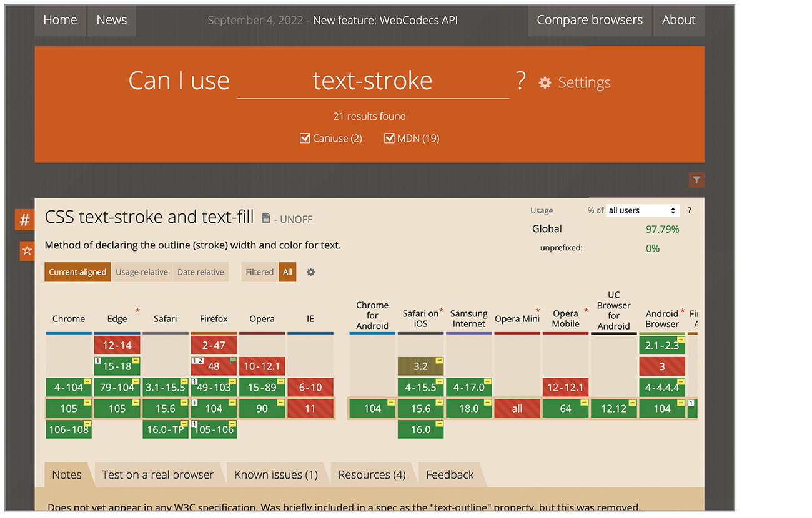
Task: Click the hash permalink icon
Action: point(25,220)
